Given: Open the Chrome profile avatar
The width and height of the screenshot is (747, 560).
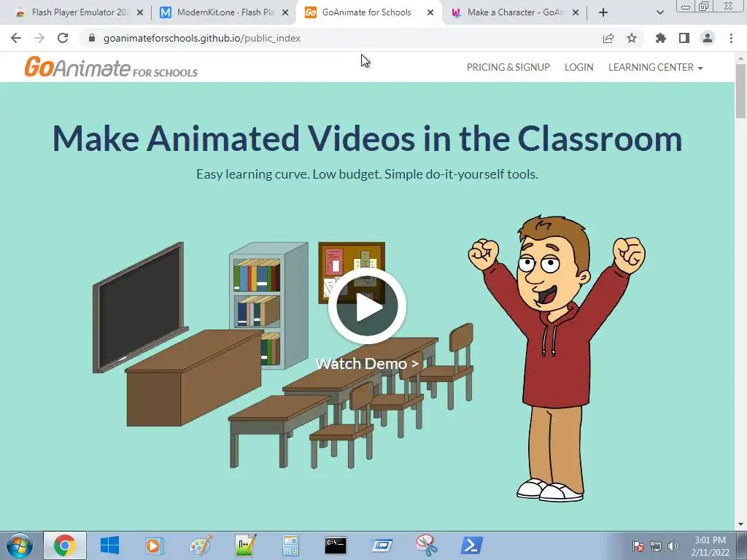Looking at the screenshot, I should point(708,38).
